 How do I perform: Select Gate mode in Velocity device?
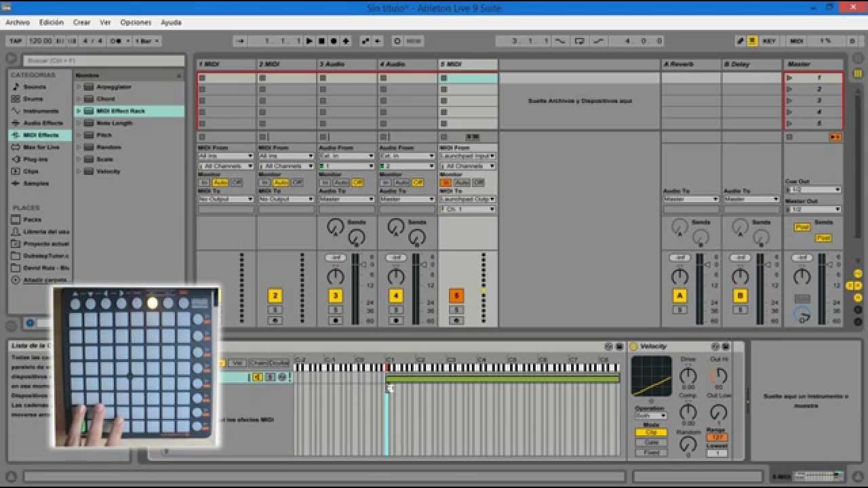pyautogui.click(x=652, y=442)
